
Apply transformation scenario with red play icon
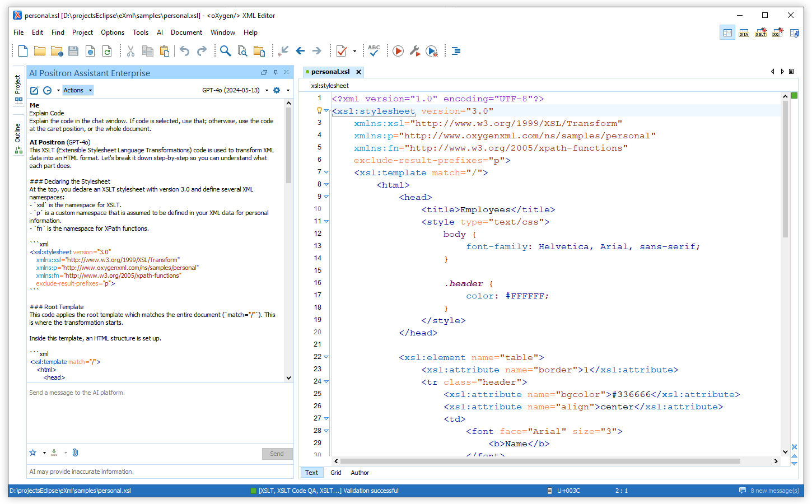(398, 51)
